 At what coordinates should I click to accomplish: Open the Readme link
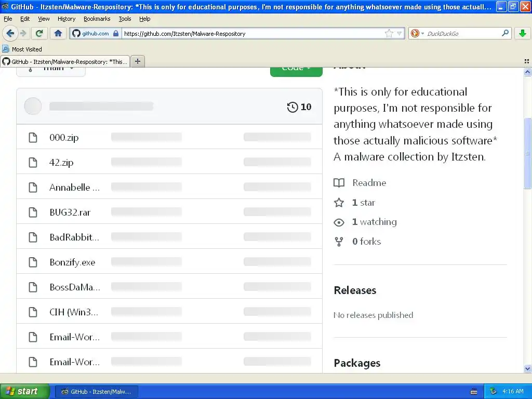(x=369, y=182)
